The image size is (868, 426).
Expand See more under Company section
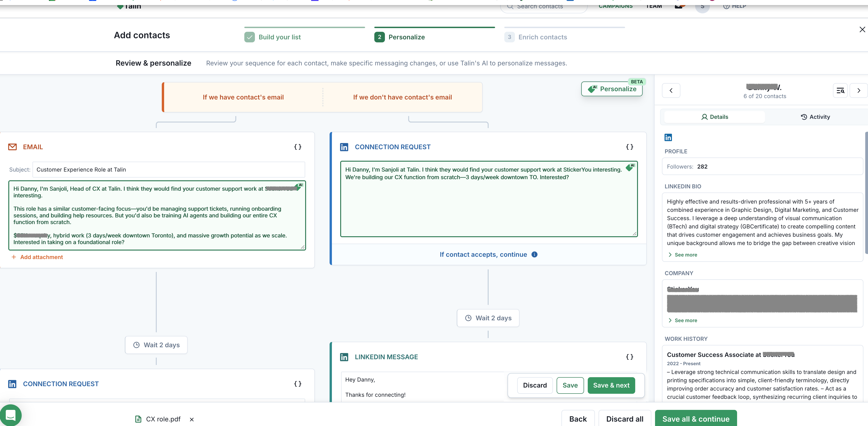pos(683,320)
